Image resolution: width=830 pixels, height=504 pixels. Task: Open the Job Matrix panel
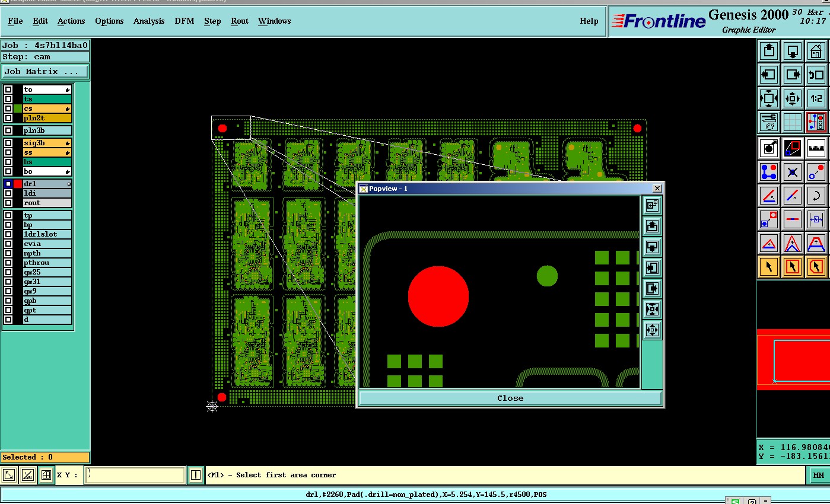click(45, 71)
